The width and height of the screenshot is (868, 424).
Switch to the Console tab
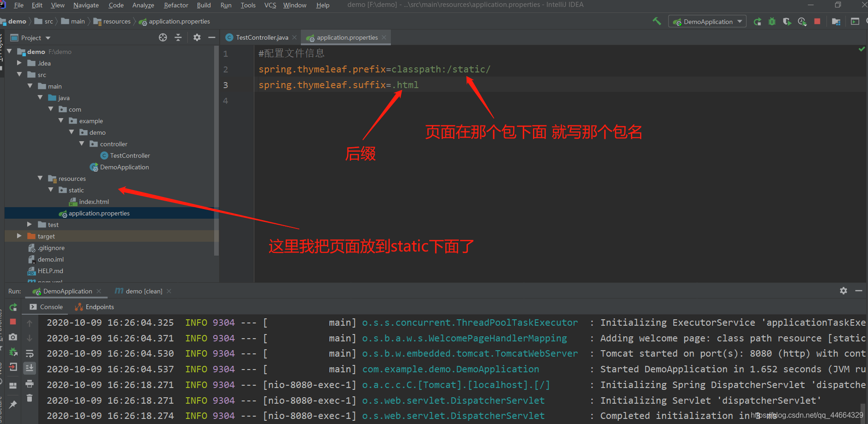(x=47, y=307)
